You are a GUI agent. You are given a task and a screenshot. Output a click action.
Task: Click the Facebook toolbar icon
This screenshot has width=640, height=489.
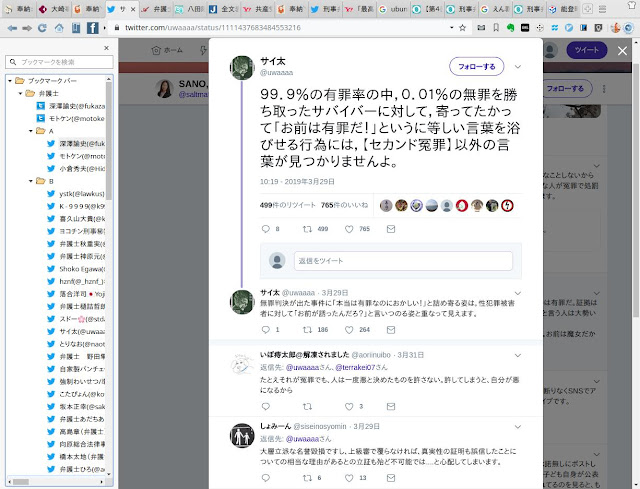coord(93,28)
